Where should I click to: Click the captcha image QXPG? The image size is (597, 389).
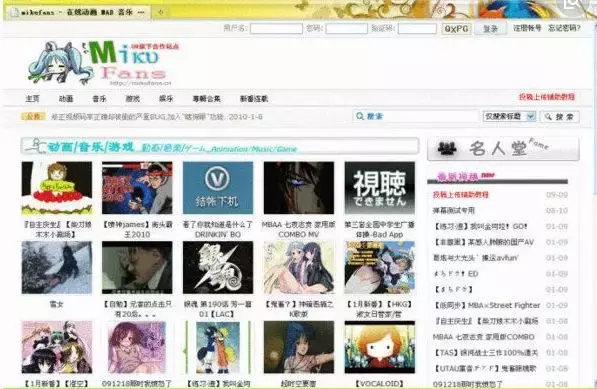[456, 29]
